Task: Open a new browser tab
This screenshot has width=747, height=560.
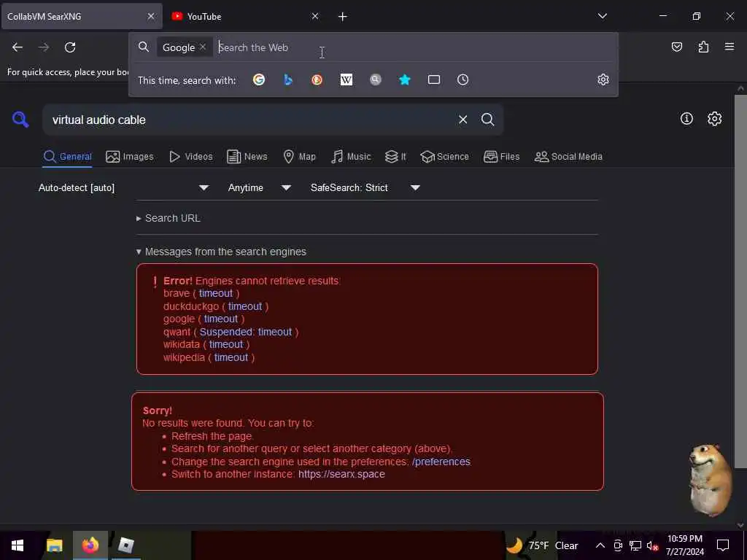Action: click(343, 17)
